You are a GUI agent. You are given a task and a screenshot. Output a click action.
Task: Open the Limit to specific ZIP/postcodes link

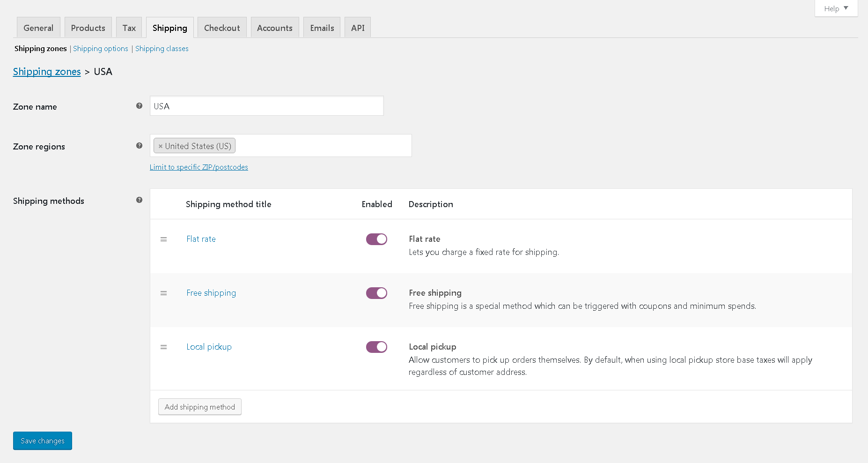(x=199, y=167)
